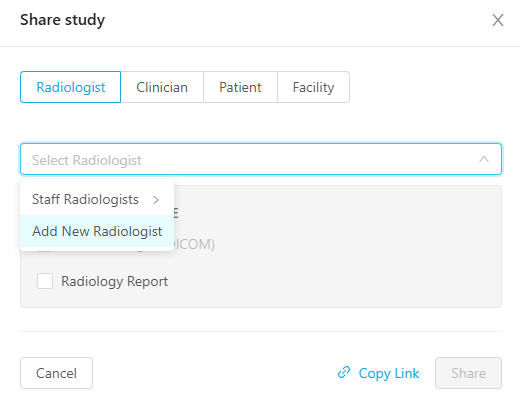Viewport: 520px width, 407px height.
Task: Collapse the Select Radiologist dropdown with the up arrow
Action: 484,159
